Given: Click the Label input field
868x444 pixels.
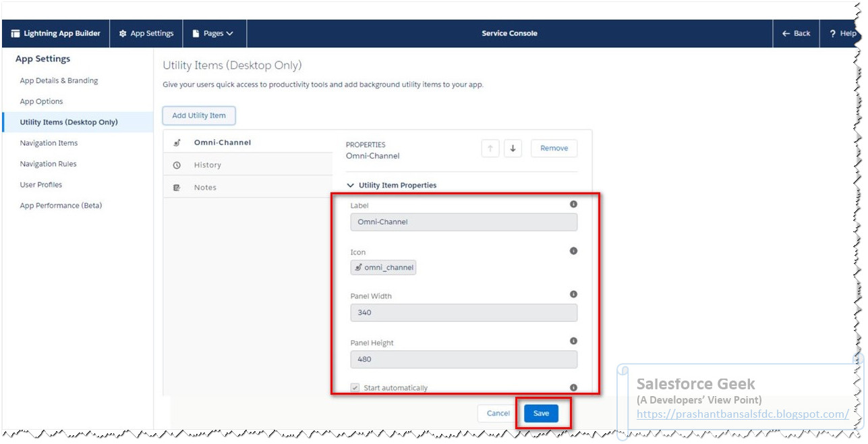Looking at the screenshot, I should tap(464, 222).
